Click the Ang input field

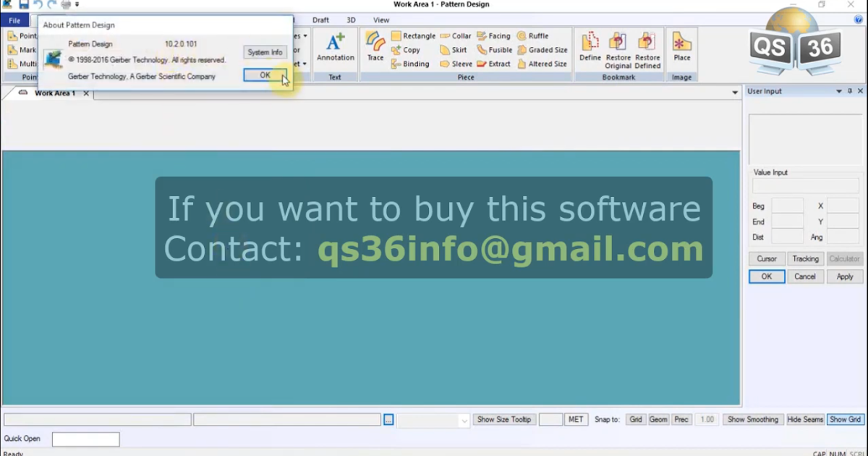point(843,237)
